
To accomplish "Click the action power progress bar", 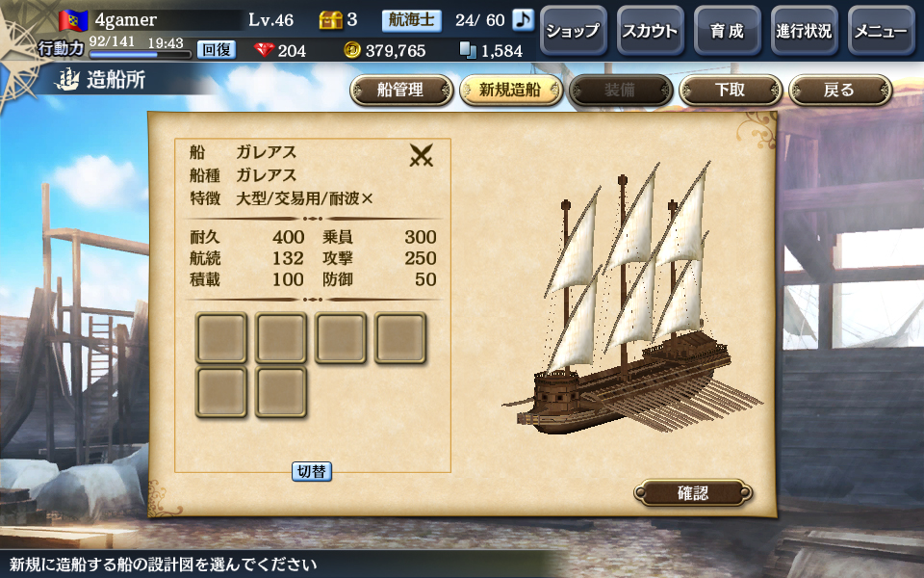I will 141,54.
